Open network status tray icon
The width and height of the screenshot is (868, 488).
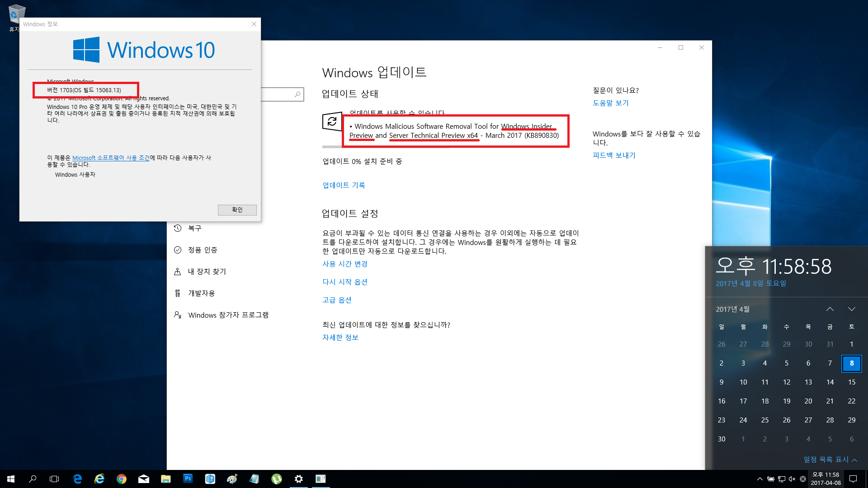[x=781, y=479]
